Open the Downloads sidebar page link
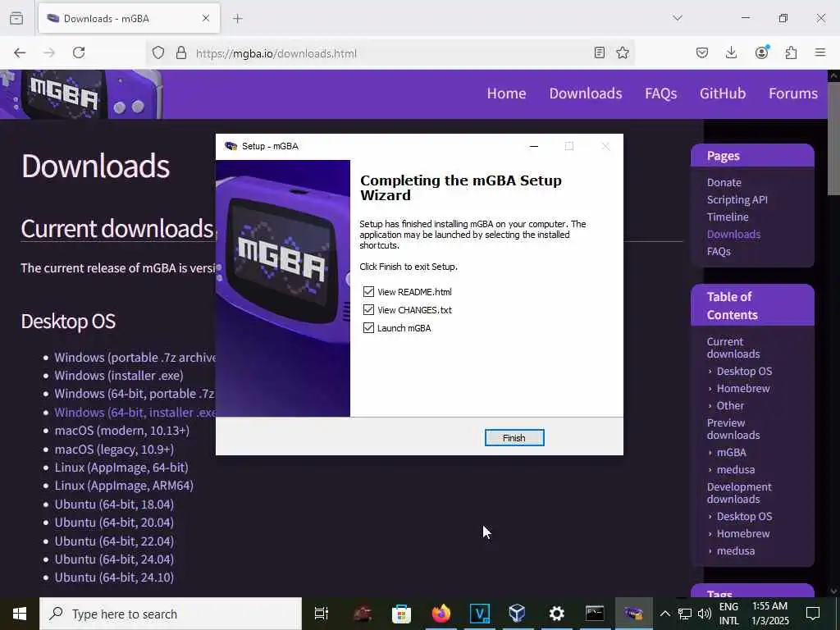This screenshot has height=630, width=840. coord(733,234)
